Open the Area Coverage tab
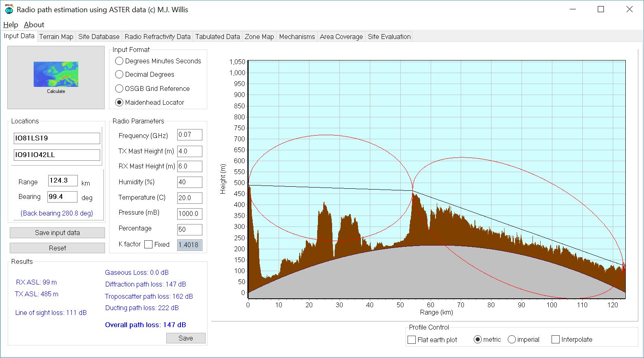The height and width of the screenshot is (358, 644). (x=341, y=37)
